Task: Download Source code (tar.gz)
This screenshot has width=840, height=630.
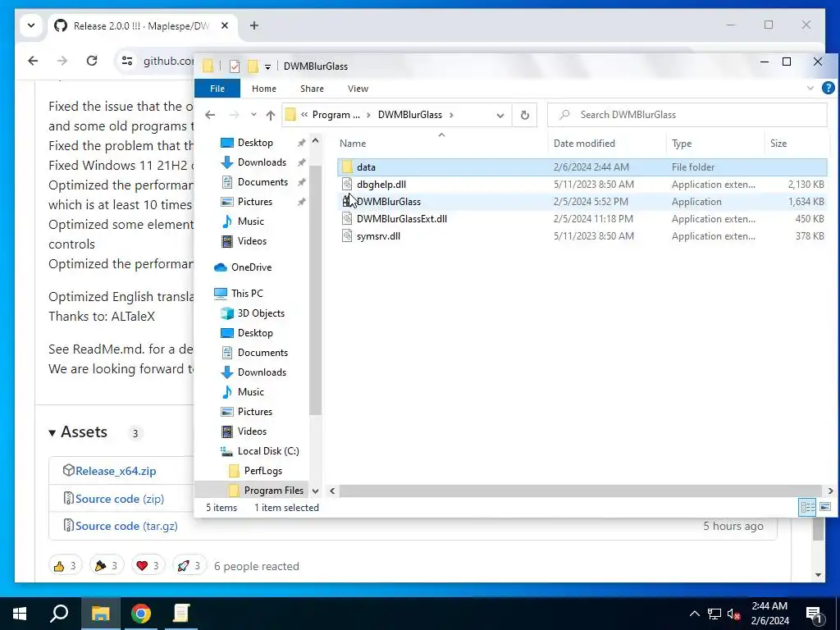Action: pos(126,526)
